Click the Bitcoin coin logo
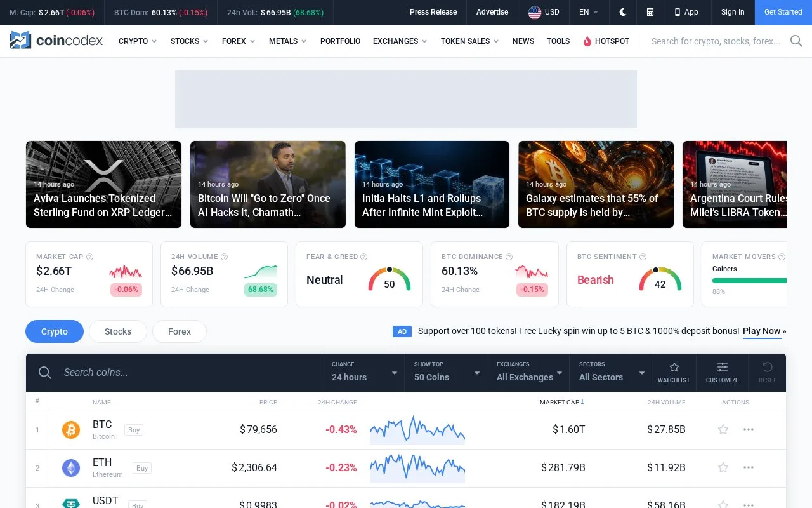The width and height of the screenshot is (812, 508). tap(71, 430)
